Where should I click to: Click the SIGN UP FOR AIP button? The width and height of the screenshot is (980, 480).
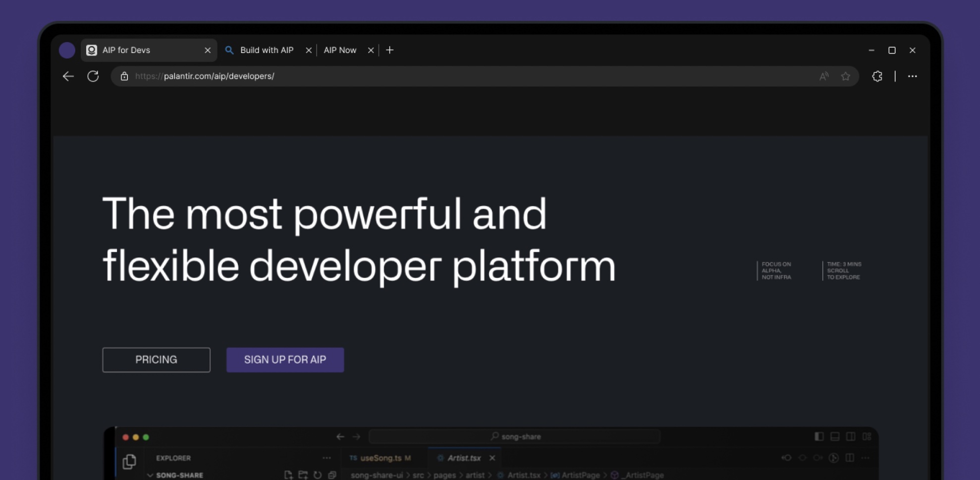point(285,360)
